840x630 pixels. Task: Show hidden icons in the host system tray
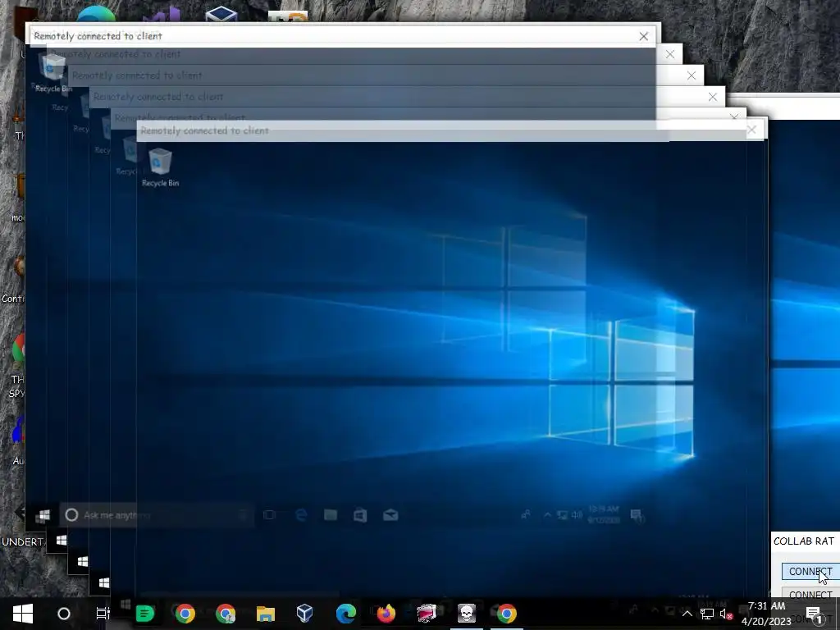point(687,614)
